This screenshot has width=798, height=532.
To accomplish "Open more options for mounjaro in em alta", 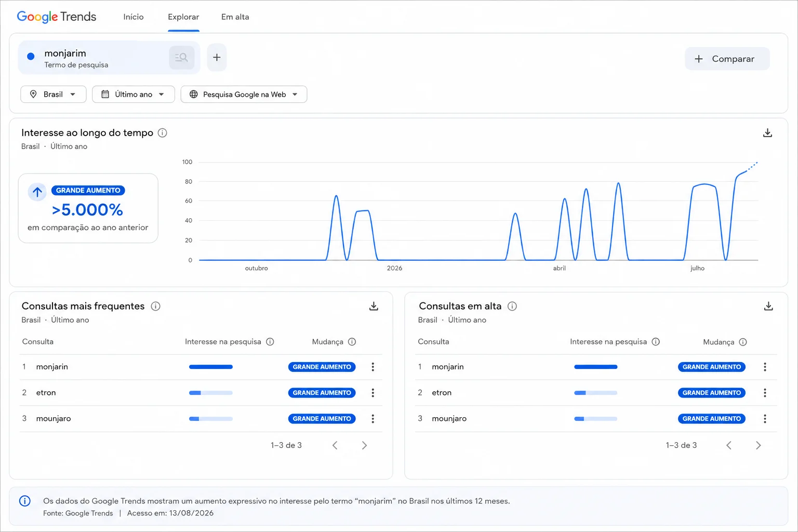I will point(765,419).
